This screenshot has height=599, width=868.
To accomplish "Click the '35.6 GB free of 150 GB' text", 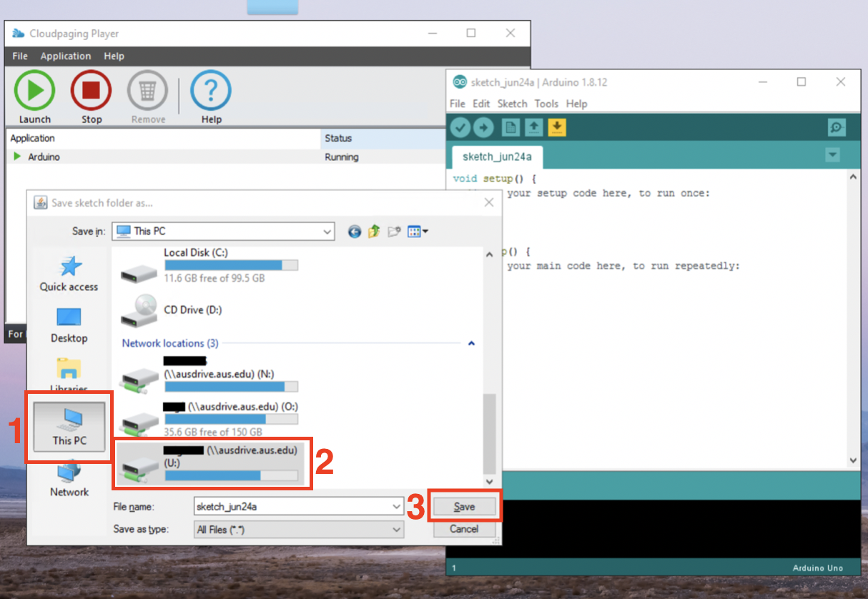I will click(213, 432).
